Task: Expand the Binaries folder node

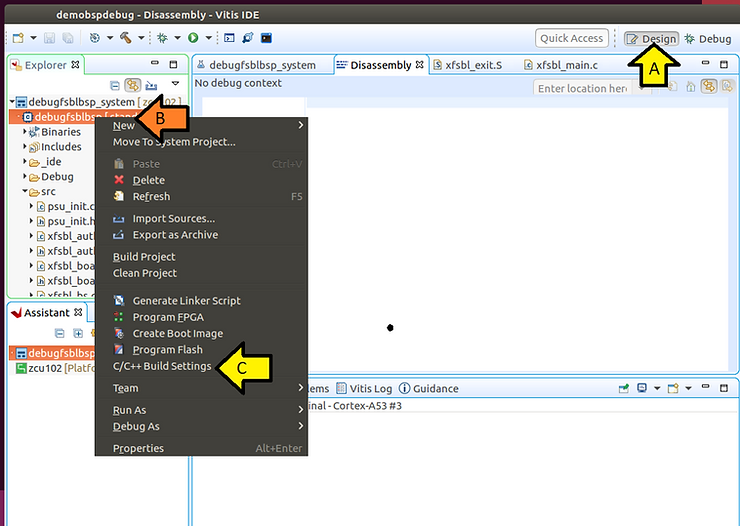Action: point(25,132)
